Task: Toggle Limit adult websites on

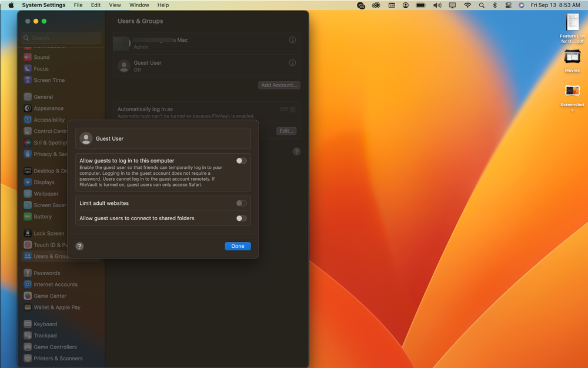Action: tap(240, 203)
